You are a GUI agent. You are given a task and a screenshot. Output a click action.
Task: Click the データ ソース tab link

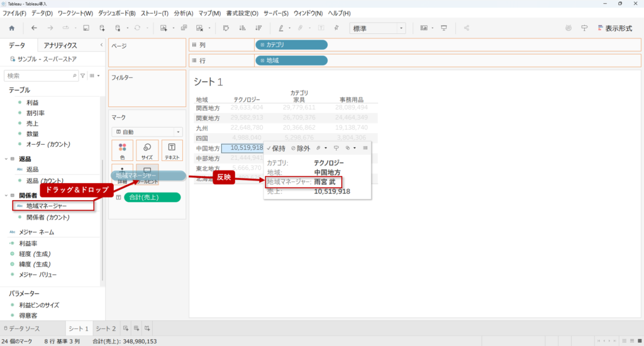coord(24,328)
